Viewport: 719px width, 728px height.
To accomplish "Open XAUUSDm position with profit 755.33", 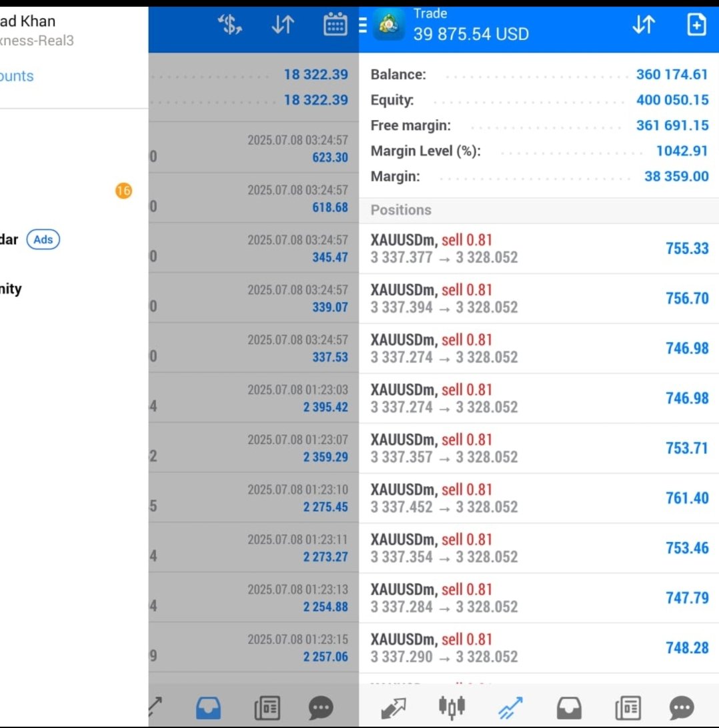I will (x=539, y=249).
